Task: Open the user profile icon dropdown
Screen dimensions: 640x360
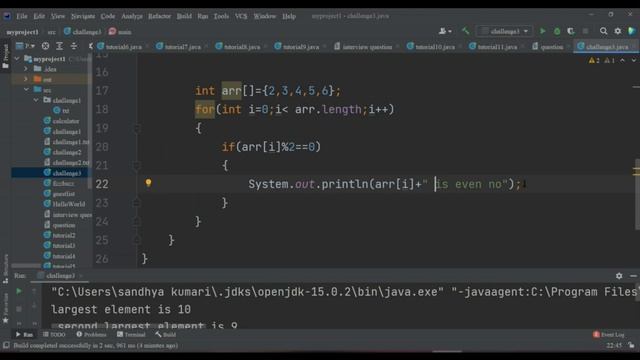Action: 445,31
